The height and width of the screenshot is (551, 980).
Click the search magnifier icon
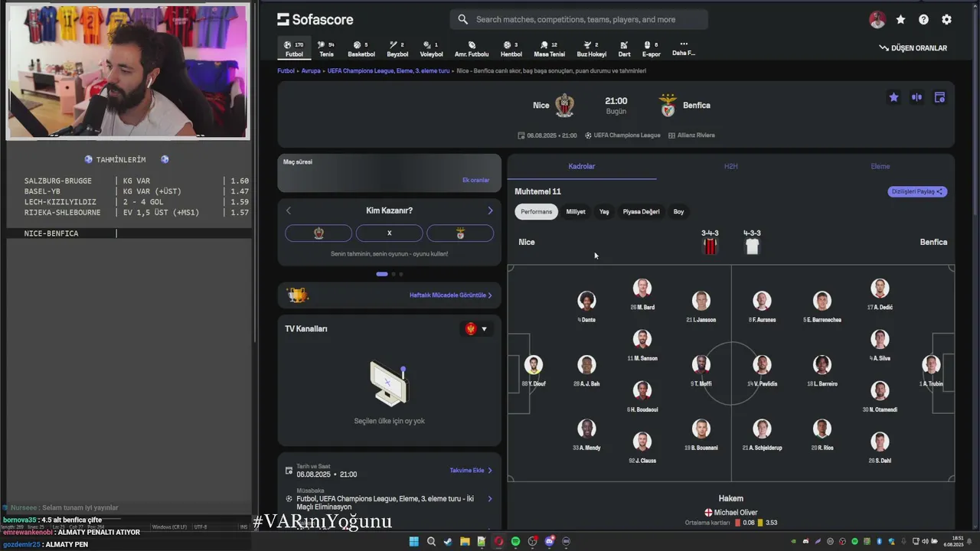(462, 19)
